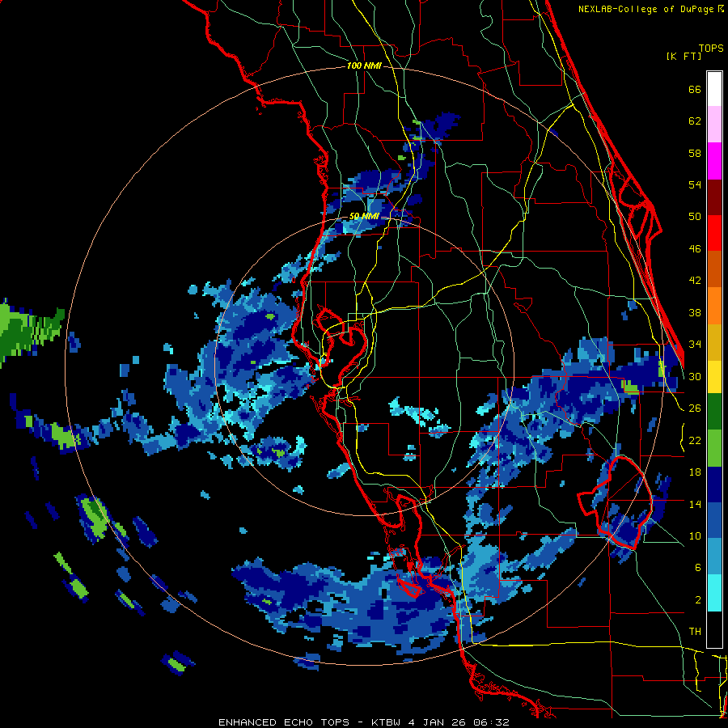
Task: Click the light pink legend color swatch
Action: click(714, 124)
